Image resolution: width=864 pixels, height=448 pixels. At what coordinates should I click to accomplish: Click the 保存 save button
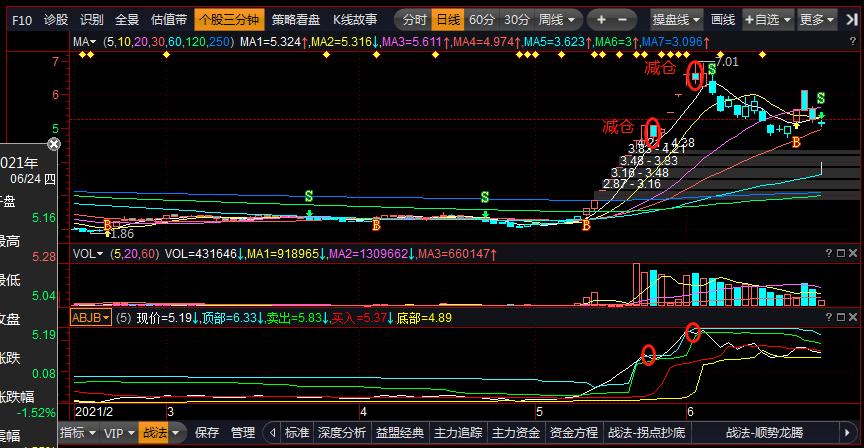(x=207, y=433)
